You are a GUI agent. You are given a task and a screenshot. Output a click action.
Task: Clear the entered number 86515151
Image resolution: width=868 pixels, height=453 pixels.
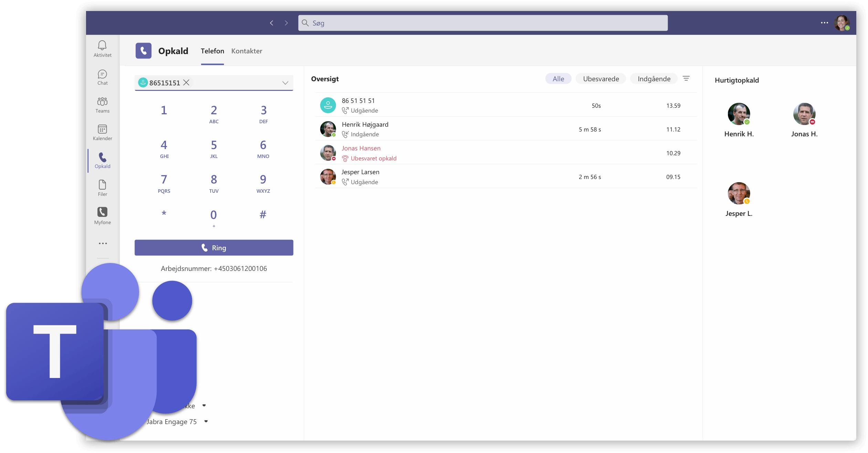click(x=186, y=83)
